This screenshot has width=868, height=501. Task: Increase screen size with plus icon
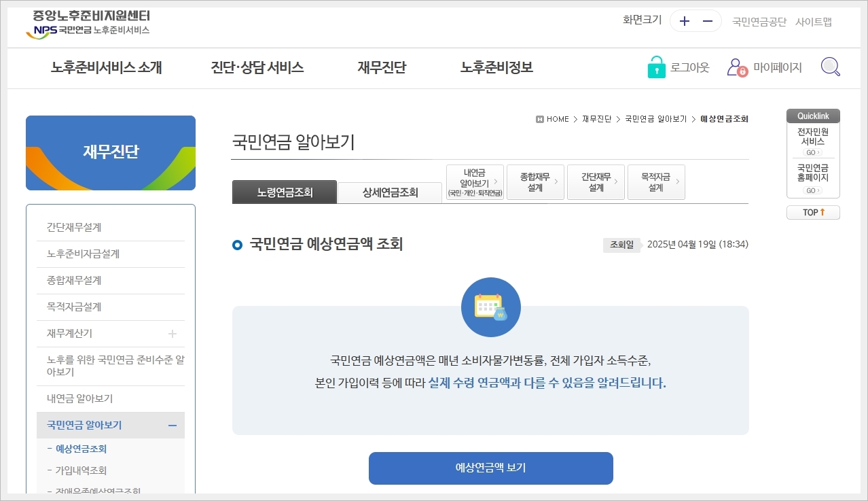pyautogui.click(x=684, y=21)
